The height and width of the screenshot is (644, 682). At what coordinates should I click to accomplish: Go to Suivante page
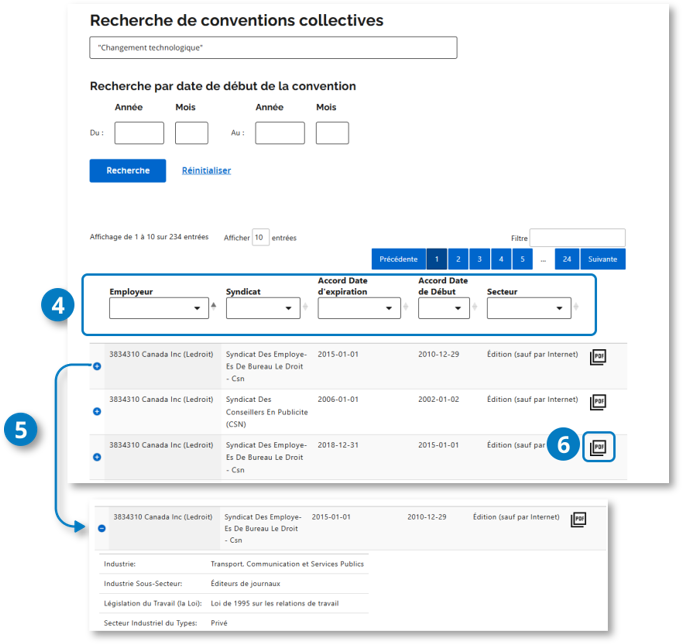click(603, 259)
